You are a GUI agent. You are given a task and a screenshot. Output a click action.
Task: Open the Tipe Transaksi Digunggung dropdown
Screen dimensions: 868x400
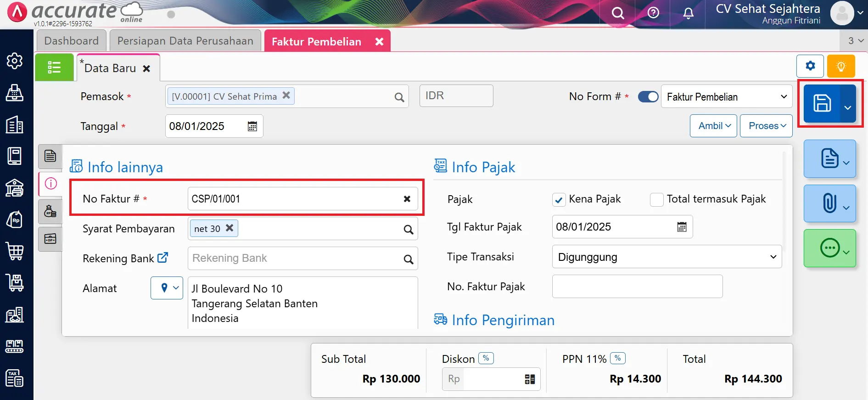[667, 257]
